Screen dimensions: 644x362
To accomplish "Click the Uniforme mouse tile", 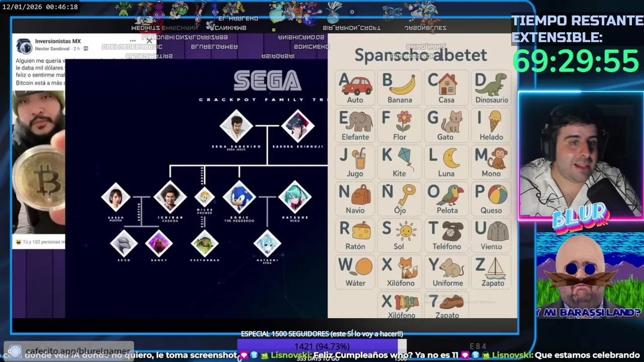I will (447, 271).
